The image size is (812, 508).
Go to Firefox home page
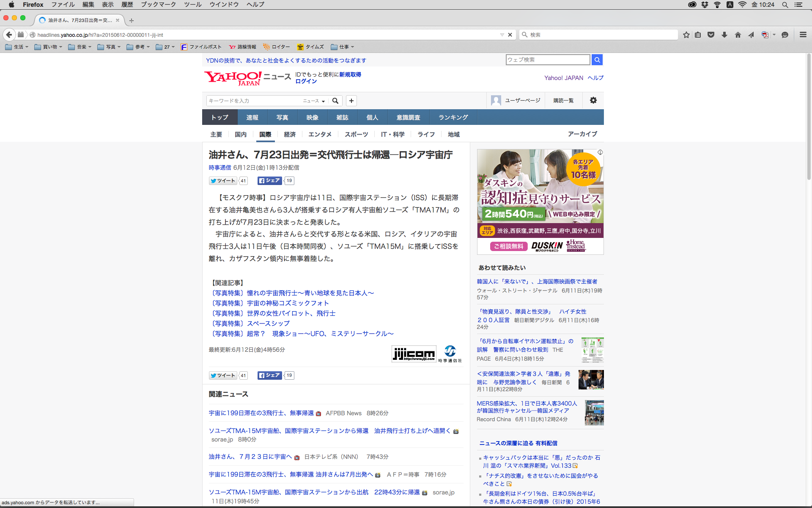[x=738, y=35]
